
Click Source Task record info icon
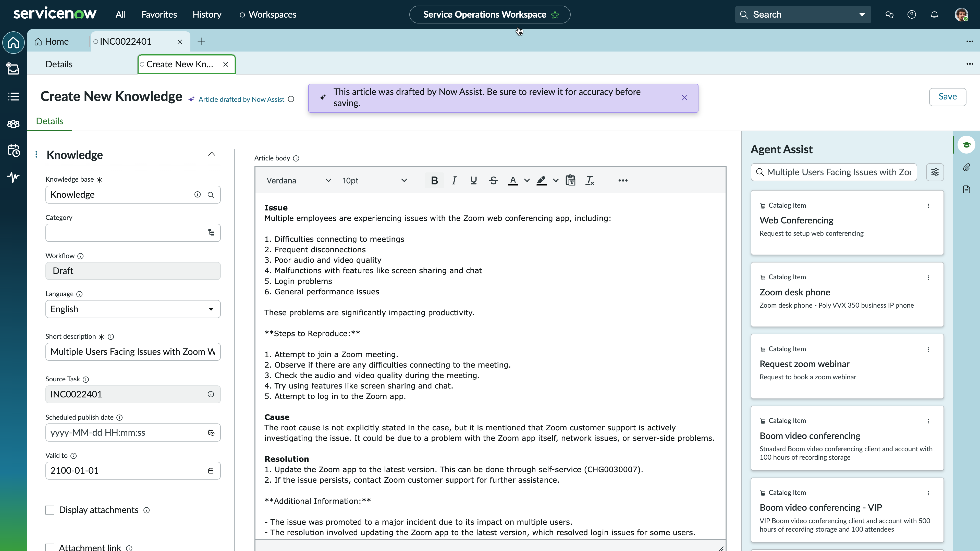211,394
